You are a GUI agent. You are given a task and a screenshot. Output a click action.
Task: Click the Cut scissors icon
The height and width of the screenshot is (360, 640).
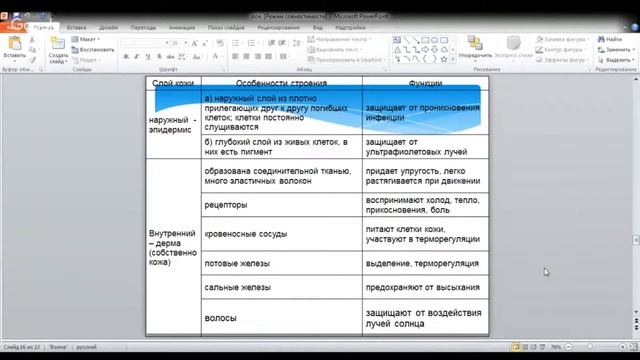32,40
